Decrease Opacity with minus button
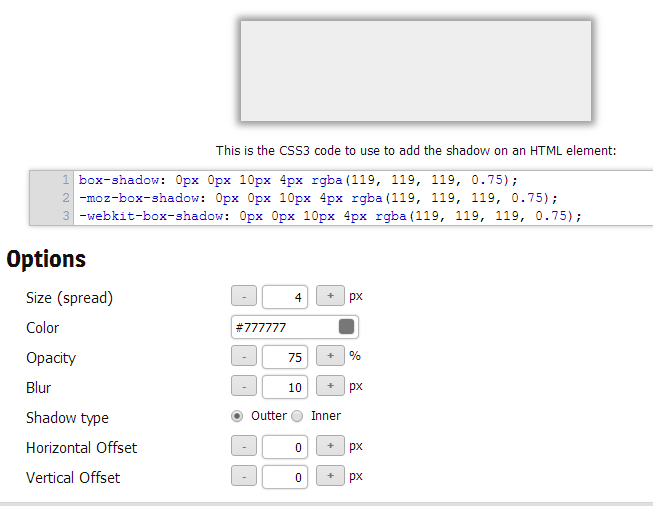Viewport: 653px width, 506px height. [x=244, y=356]
